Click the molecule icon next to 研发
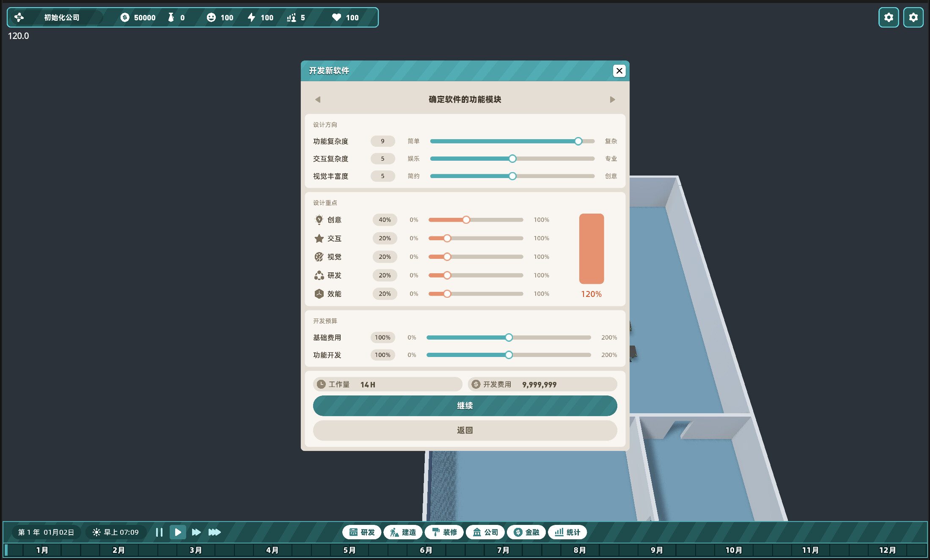930x560 pixels. pyautogui.click(x=319, y=275)
